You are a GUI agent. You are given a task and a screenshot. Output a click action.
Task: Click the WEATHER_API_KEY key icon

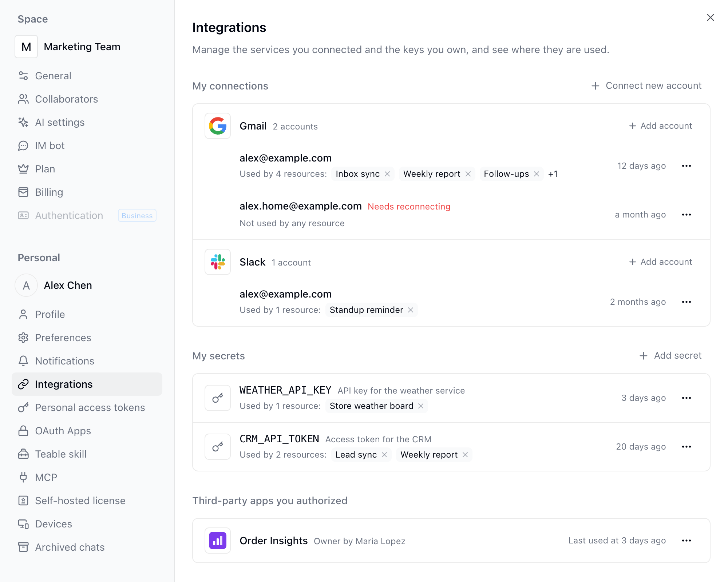pyautogui.click(x=218, y=398)
